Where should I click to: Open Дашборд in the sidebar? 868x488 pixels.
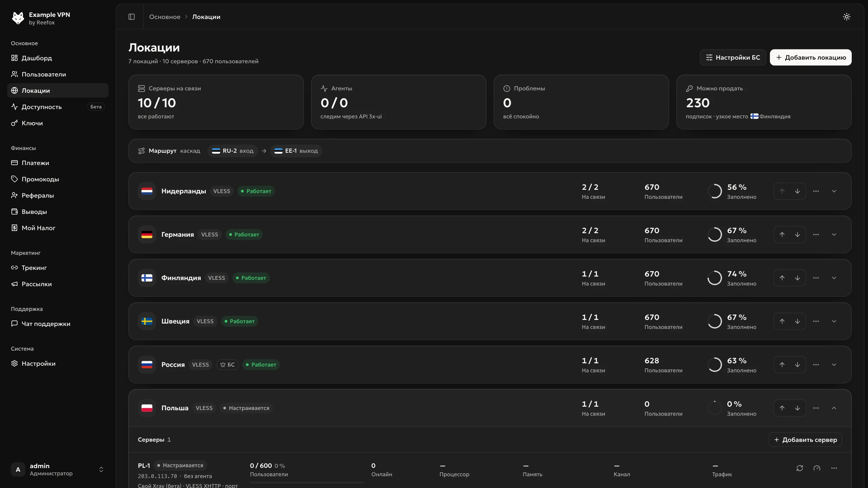tap(58, 58)
